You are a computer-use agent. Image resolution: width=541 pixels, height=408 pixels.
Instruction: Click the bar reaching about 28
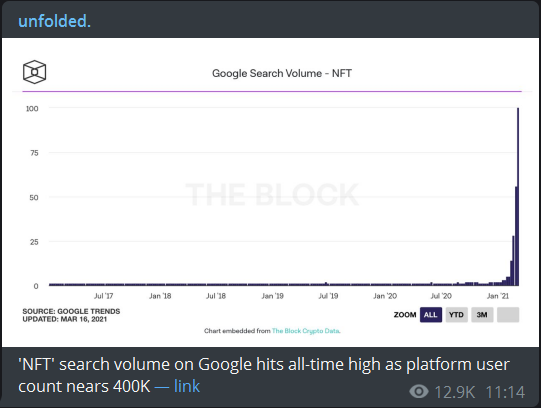[x=513, y=261]
